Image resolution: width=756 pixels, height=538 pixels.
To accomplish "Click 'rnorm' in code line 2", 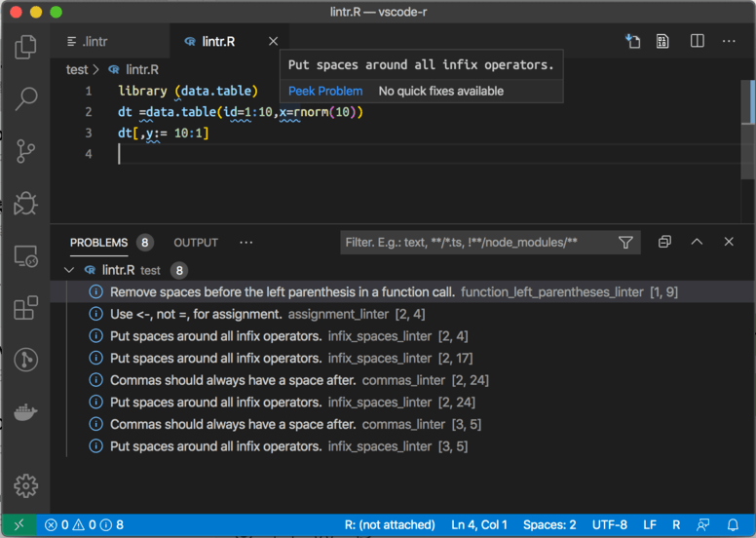I will click(x=311, y=112).
